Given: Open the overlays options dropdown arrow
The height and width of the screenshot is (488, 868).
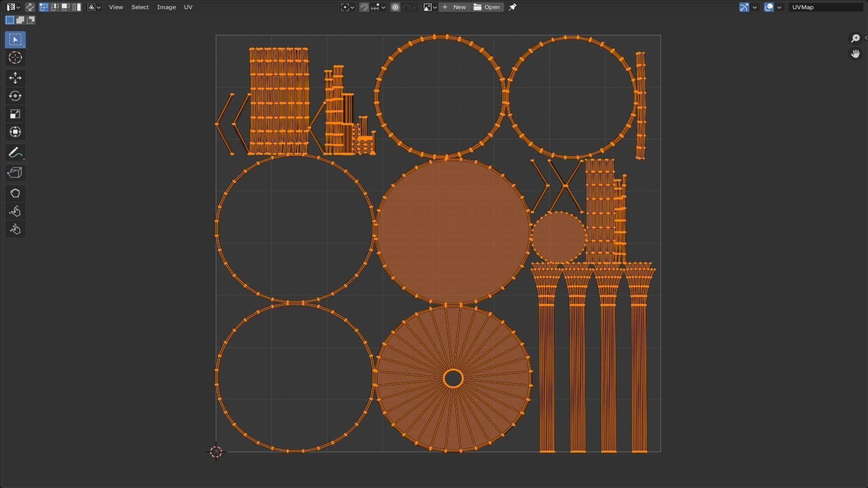Looking at the screenshot, I should [x=779, y=7].
